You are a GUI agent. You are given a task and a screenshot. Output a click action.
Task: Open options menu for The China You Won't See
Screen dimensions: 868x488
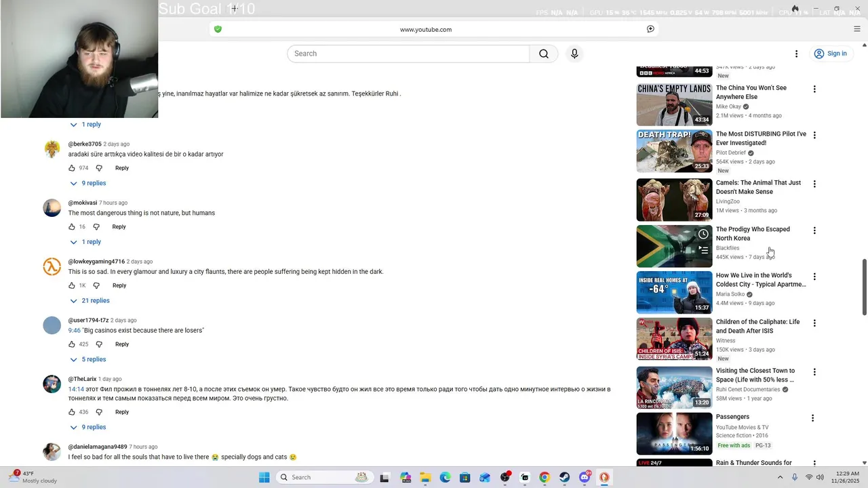coord(814,89)
